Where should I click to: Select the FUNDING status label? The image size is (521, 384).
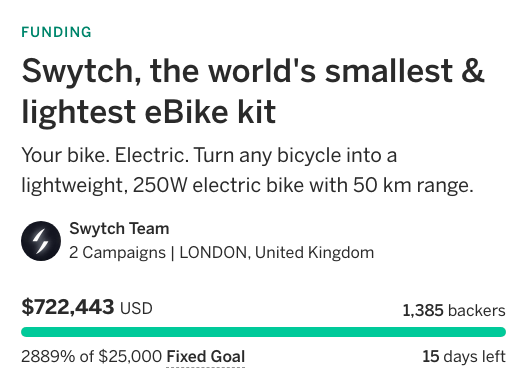coord(56,32)
